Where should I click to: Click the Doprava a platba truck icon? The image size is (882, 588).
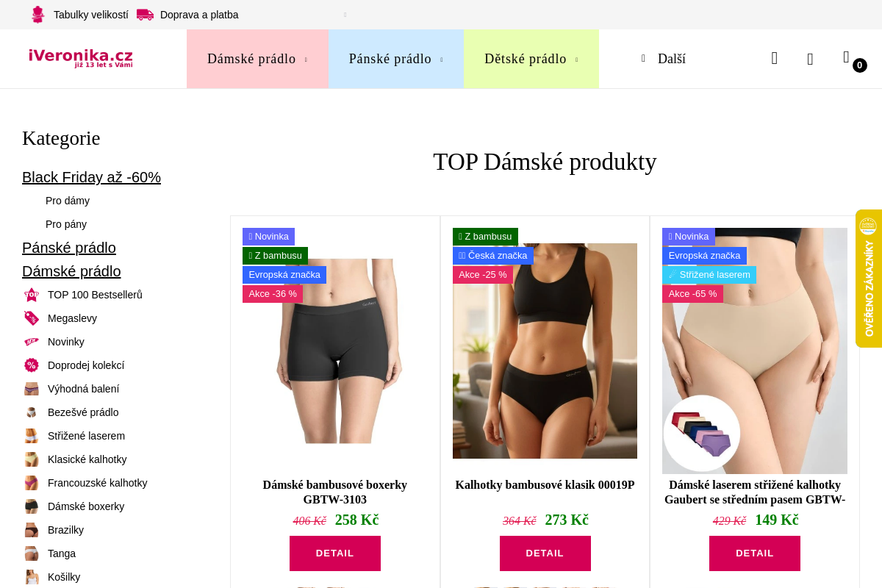(146, 15)
